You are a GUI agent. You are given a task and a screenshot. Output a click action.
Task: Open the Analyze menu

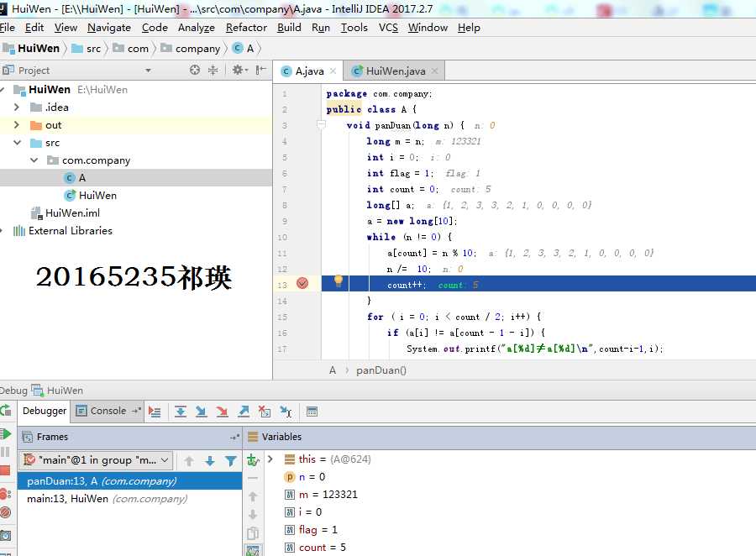197,28
